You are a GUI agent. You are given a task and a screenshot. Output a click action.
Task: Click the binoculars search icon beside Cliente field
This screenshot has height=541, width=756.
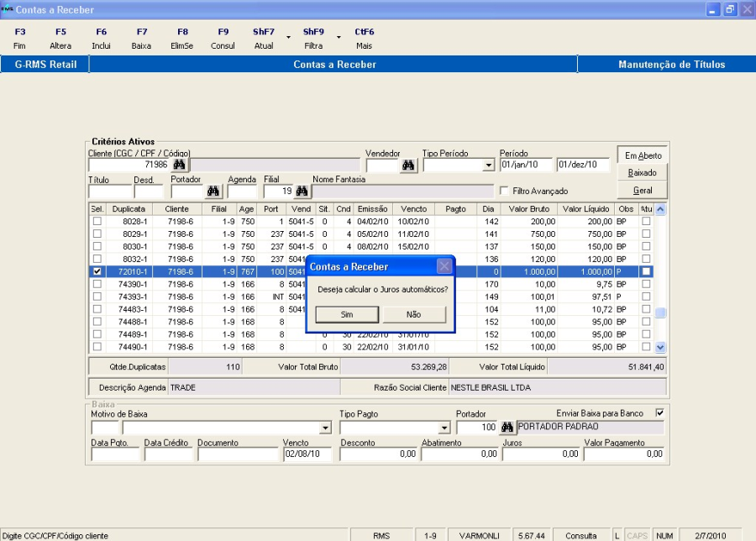point(179,165)
